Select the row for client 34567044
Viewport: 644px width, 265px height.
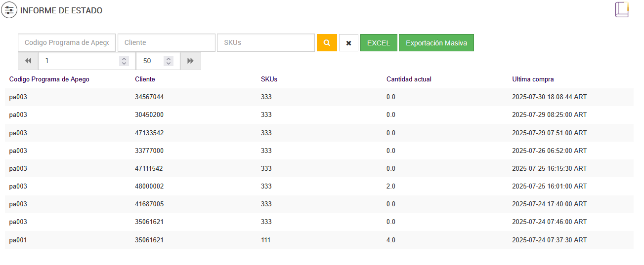coord(149,97)
